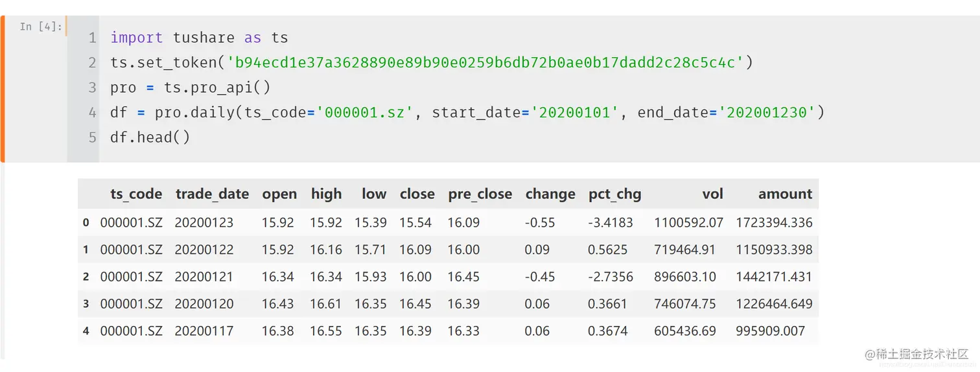Click the ts.set_token code line
Screen dimensions: 980x372
point(432,63)
